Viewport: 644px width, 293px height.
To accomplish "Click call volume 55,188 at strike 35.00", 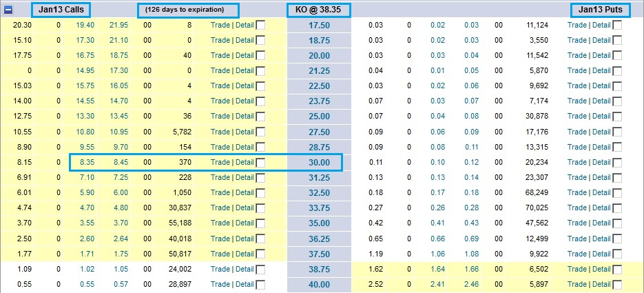I will pos(180,223).
